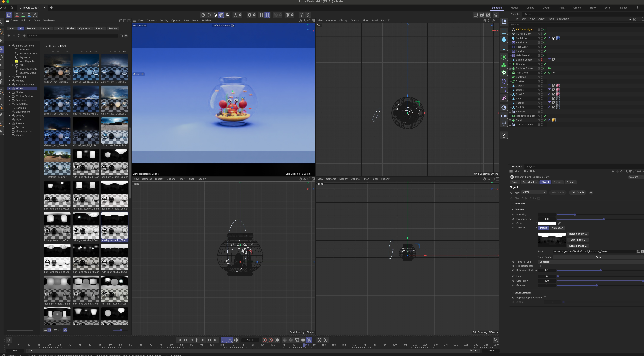Maximize the Perspective viewport
Viewport: 644px width, 356px height.
pyautogui.click(x=313, y=21)
